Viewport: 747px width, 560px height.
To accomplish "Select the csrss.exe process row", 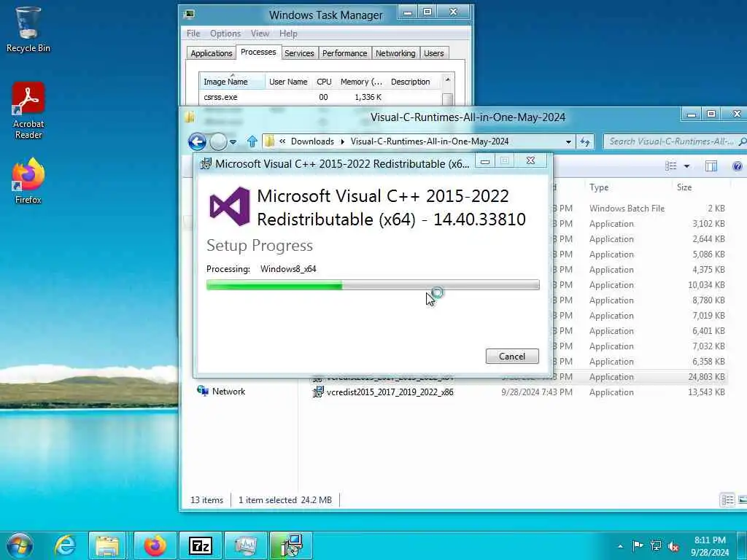I will (320, 97).
